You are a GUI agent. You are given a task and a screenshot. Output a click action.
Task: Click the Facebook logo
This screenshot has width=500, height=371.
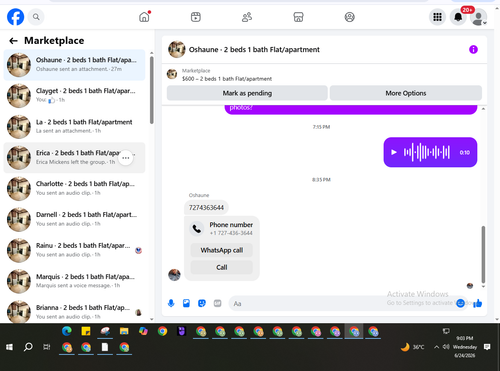pos(16,17)
